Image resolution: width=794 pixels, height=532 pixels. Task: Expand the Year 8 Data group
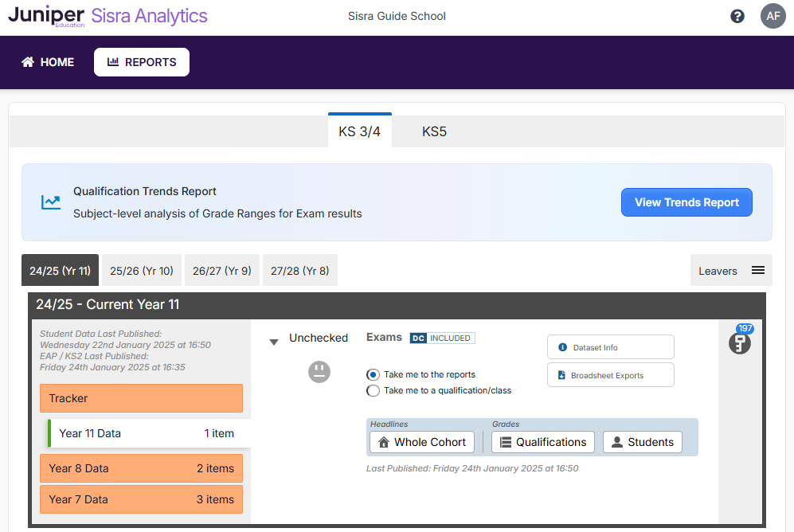tap(141, 468)
